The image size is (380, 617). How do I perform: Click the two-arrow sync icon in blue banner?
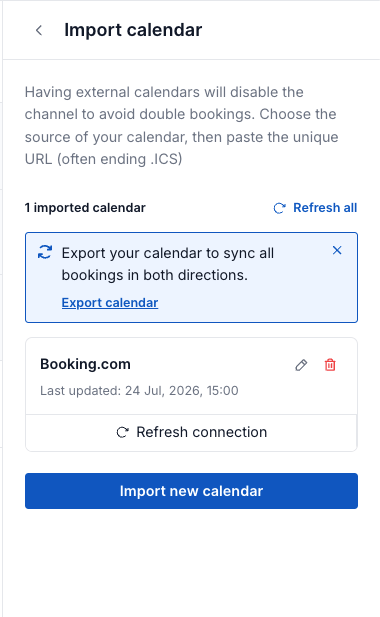pyautogui.click(x=45, y=252)
